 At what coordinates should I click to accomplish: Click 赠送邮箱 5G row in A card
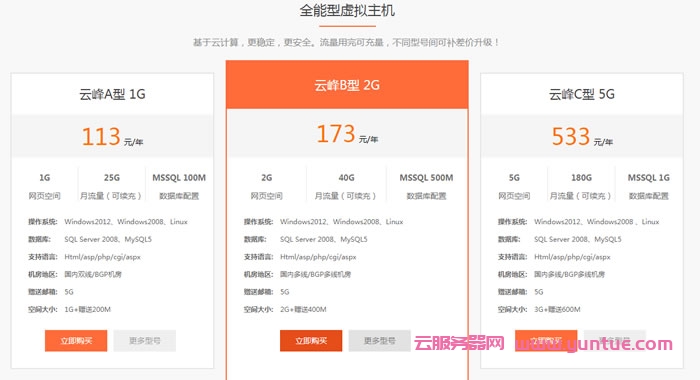coord(50,292)
